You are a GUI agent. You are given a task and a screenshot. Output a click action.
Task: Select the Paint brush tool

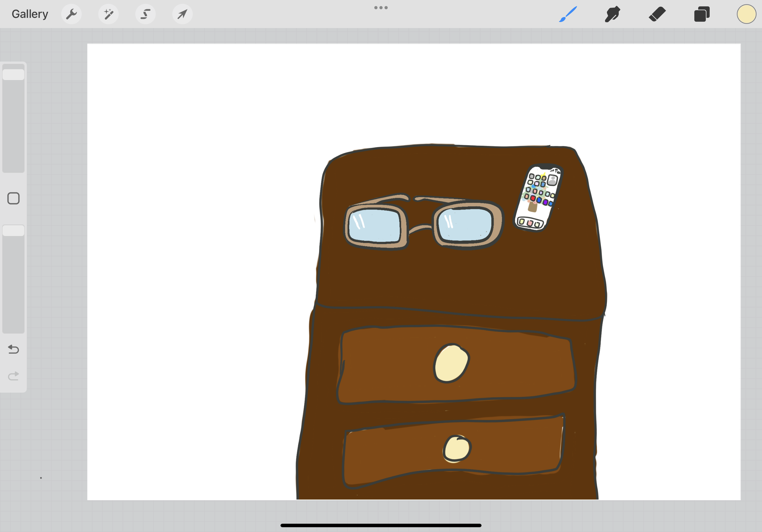click(568, 14)
